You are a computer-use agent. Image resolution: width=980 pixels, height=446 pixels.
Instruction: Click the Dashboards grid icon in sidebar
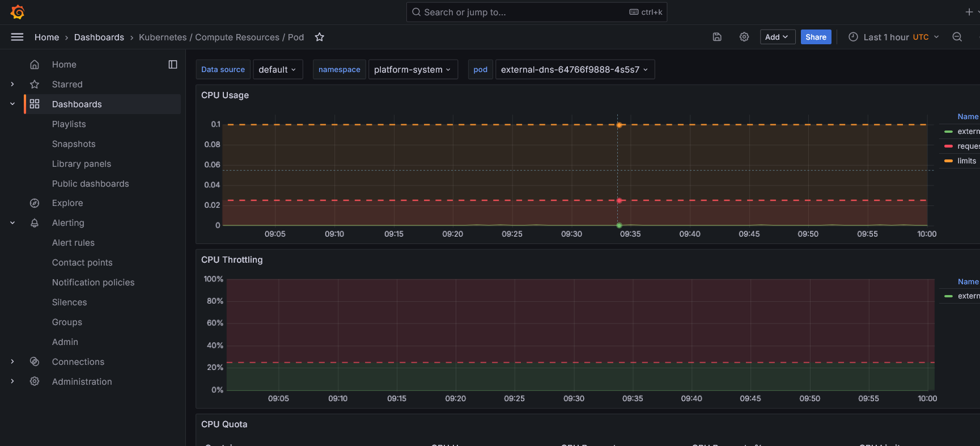35,104
